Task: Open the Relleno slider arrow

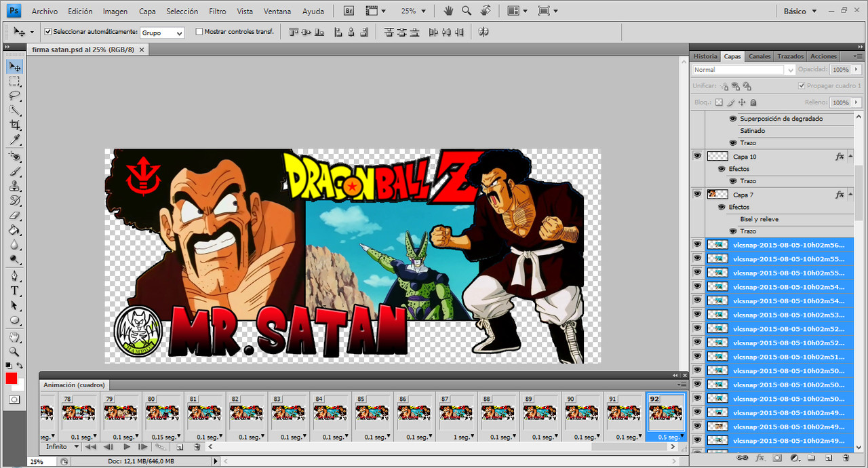Action: point(856,102)
